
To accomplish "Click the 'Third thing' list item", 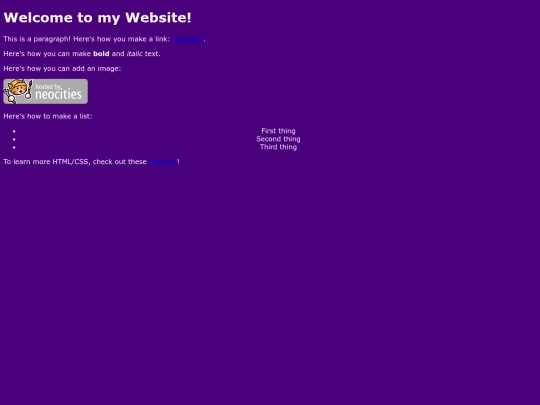I will tap(278, 147).
